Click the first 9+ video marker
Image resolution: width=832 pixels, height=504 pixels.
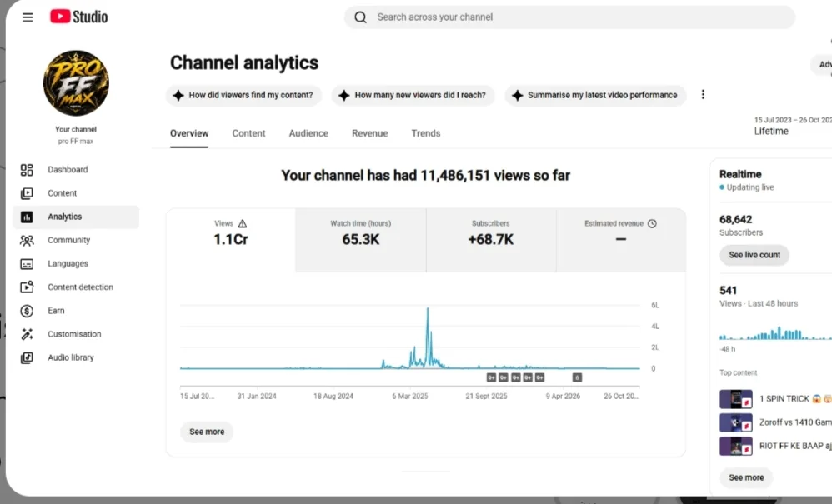[x=491, y=377]
